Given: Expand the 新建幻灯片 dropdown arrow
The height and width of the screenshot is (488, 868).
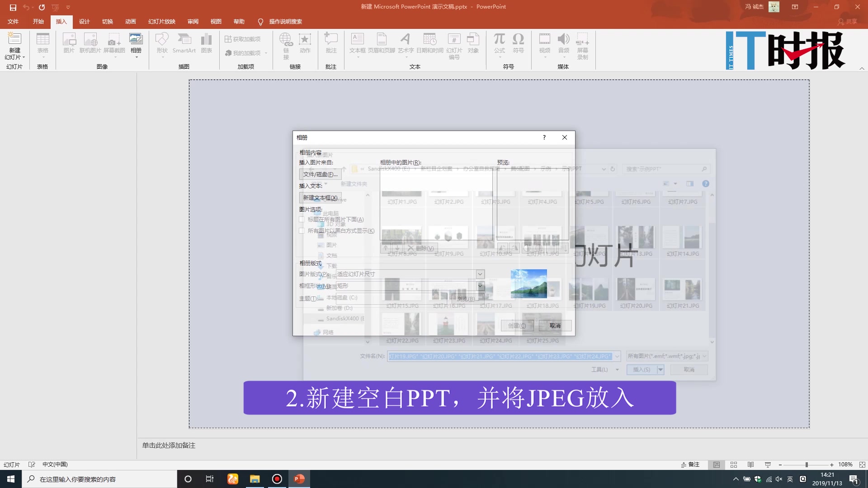Looking at the screenshot, I should (24, 58).
